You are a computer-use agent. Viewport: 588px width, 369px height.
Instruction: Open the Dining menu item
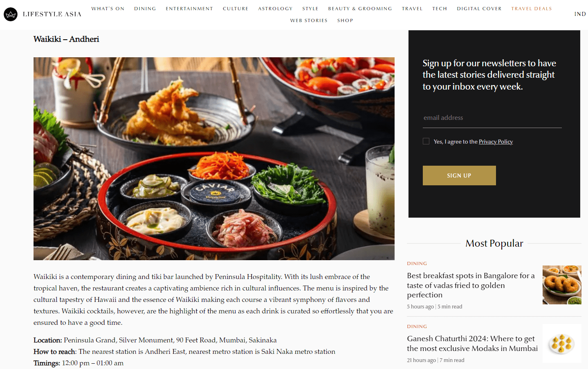[x=145, y=9]
